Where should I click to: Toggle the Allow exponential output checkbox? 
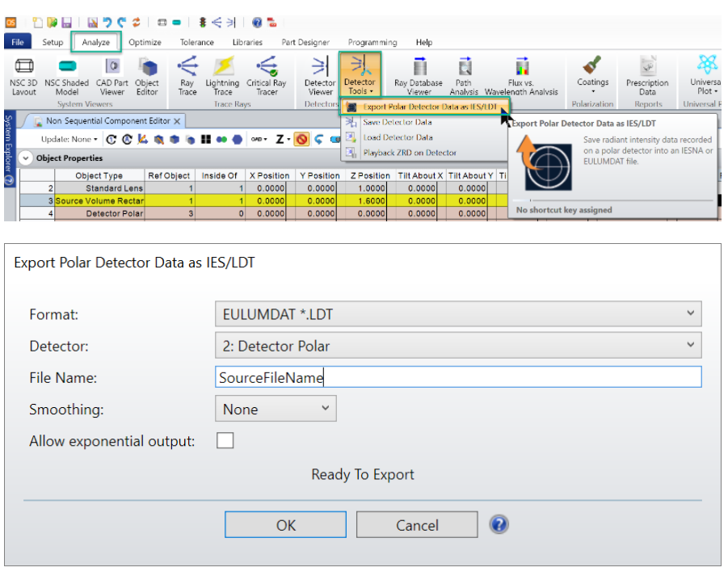[225, 441]
